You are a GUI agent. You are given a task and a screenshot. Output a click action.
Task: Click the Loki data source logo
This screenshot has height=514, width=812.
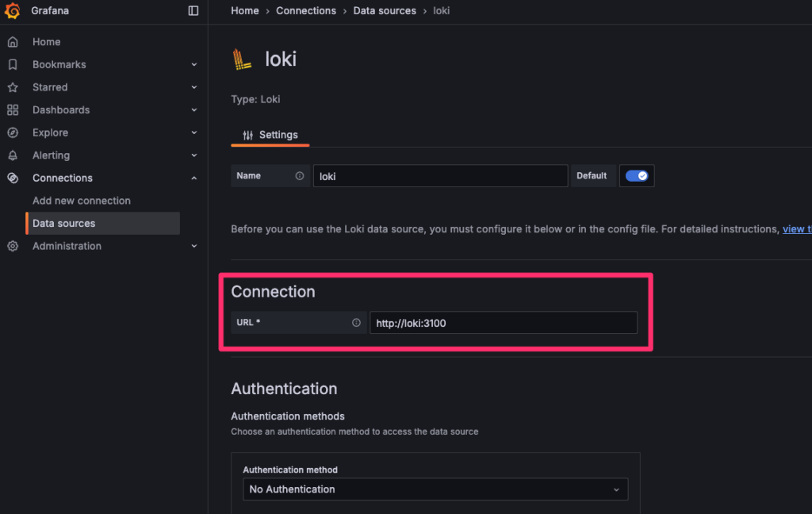point(242,59)
